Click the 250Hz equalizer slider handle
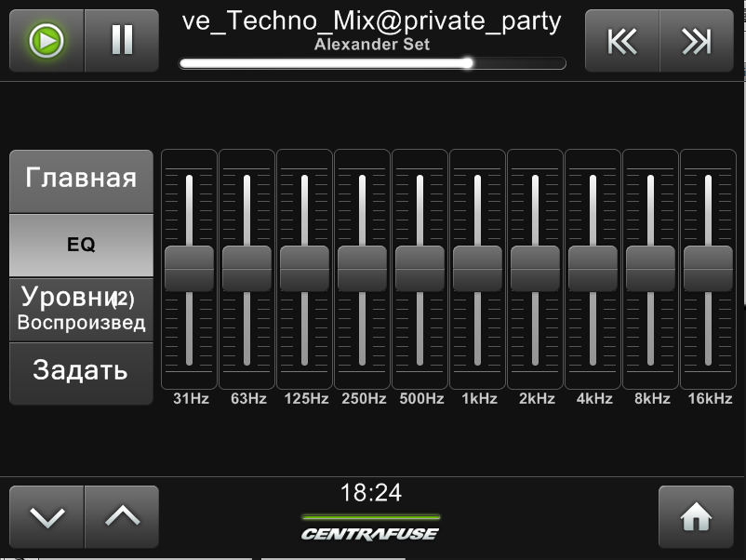The width and height of the screenshot is (746, 560). point(362,269)
